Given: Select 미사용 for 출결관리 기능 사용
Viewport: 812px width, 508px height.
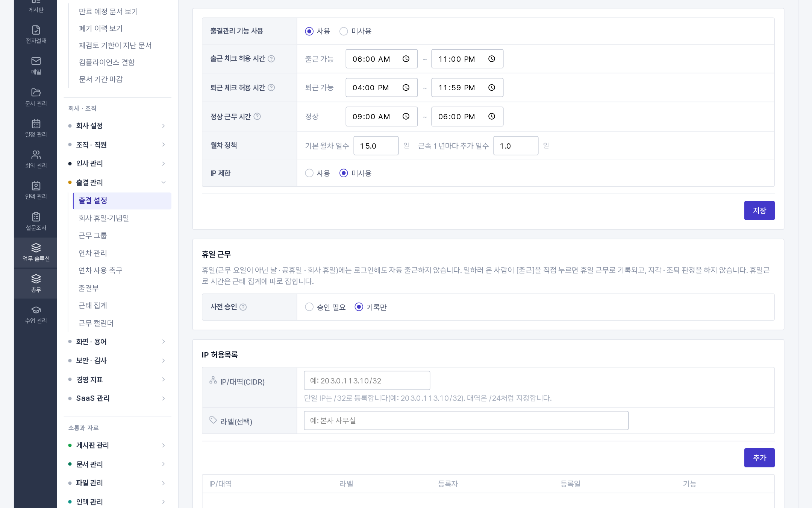Looking at the screenshot, I should point(344,31).
